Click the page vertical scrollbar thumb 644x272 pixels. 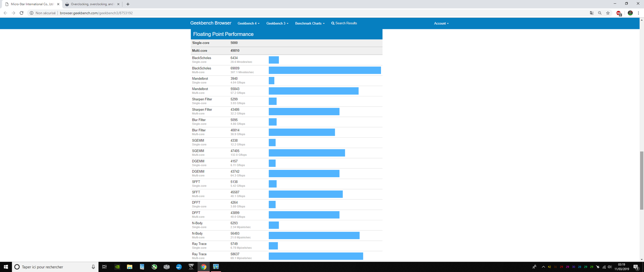pos(642,180)
